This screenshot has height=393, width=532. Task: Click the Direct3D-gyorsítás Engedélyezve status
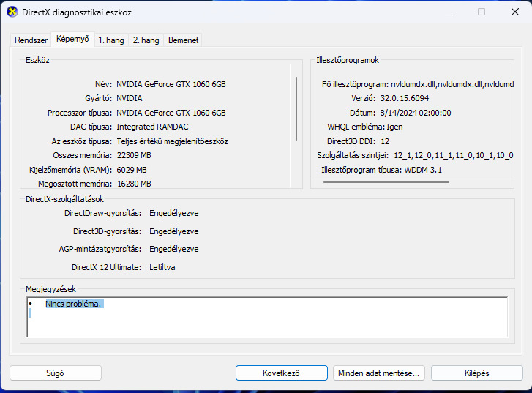(x=174, y=231)
